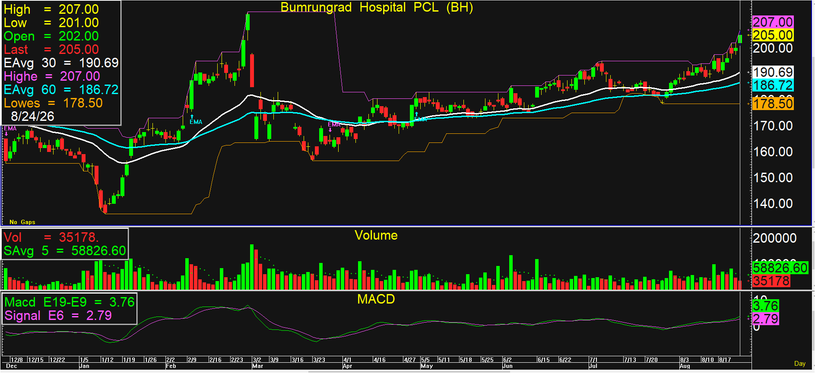Click the Volume panel heading

[376, 235]
